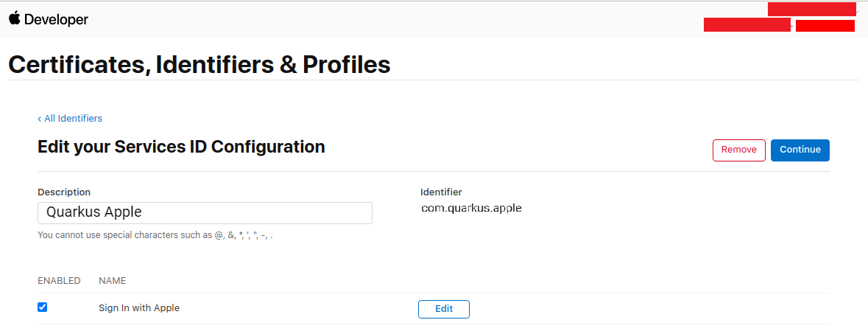Click the Description field label
This screenshot has width=868, height=334.
(x=64, y=192)
